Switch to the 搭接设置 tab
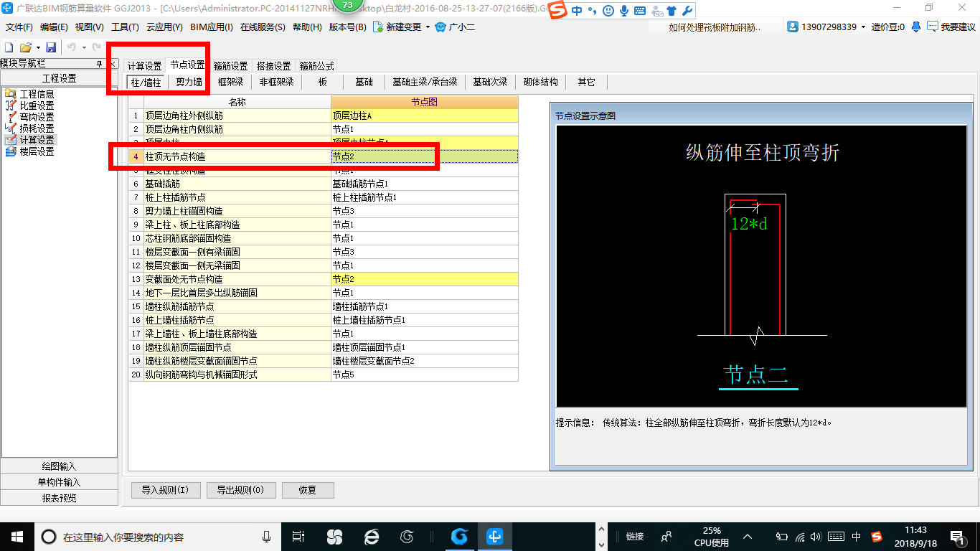This screenshot has height=551, width=980. coord(273,66)
